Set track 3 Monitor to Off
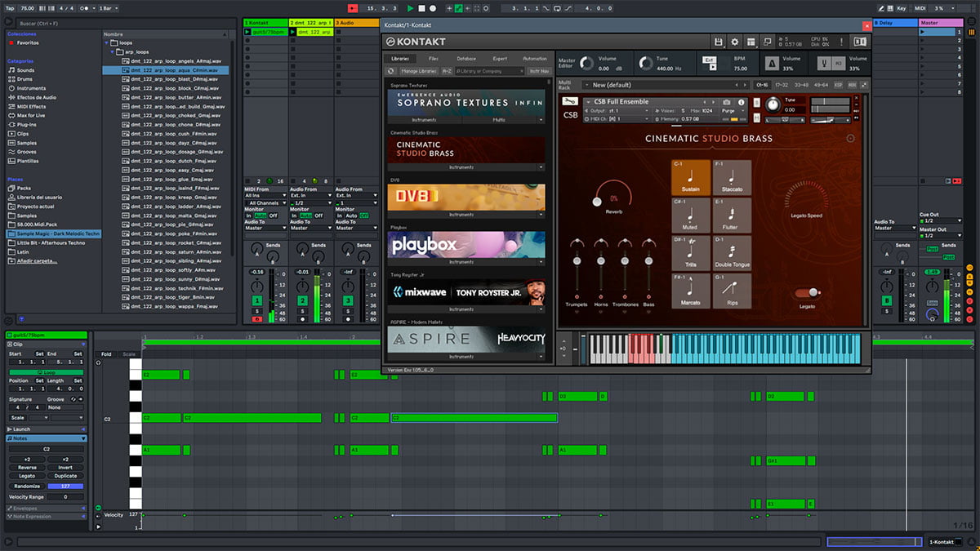Image resolution: width=980 pixels, height=551 pixels. click(363, 216)
